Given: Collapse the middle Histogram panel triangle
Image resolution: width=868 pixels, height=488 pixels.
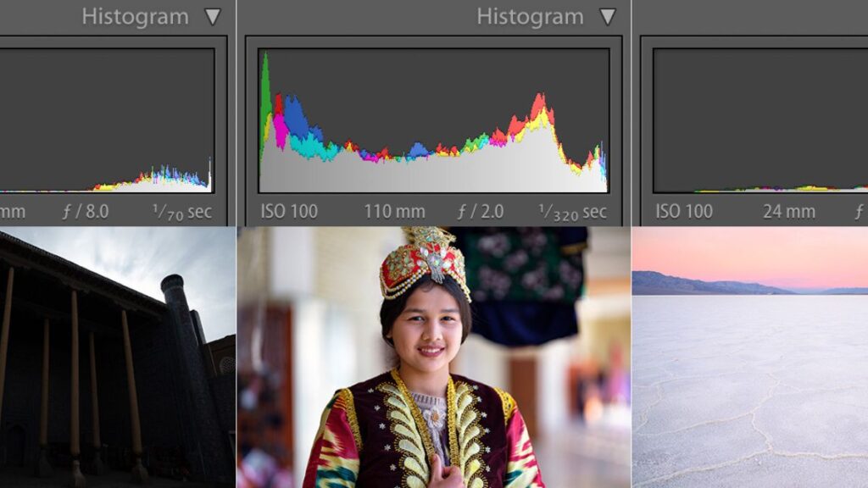Looking at the screenshot, I should 608,17.
